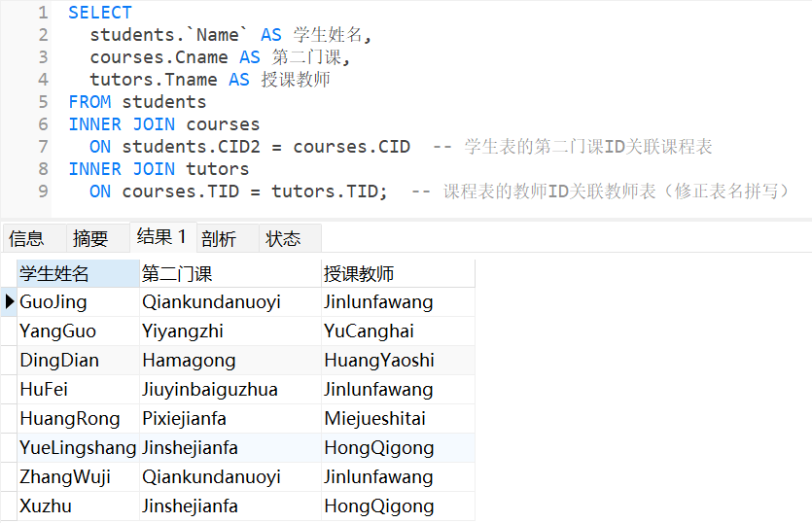The image size is (812, 523).
Task: Click Jinlunfawang in GuoJing's row
Action: pos(398,302)
